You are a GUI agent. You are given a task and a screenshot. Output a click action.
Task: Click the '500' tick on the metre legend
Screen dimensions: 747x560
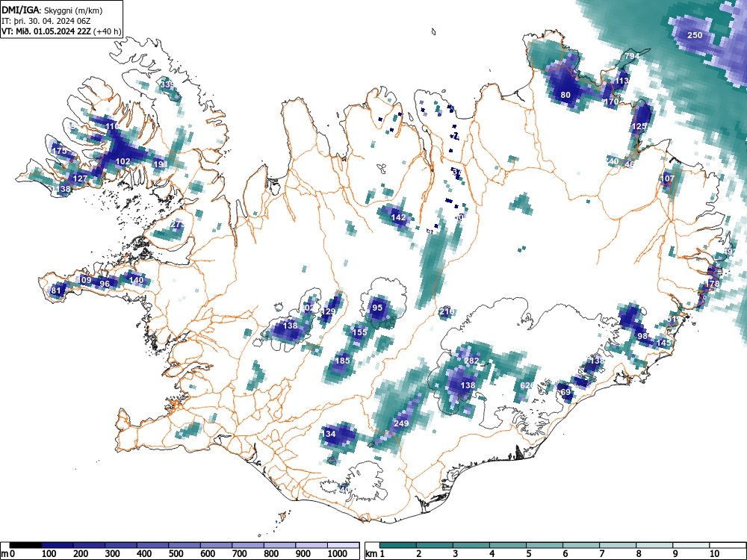point(176,554)
